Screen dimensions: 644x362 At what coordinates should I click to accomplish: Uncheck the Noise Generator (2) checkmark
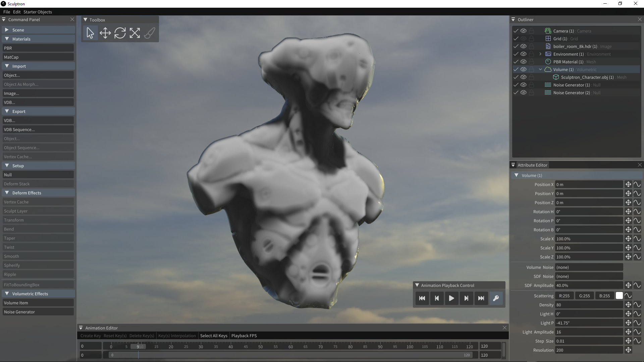516,93
